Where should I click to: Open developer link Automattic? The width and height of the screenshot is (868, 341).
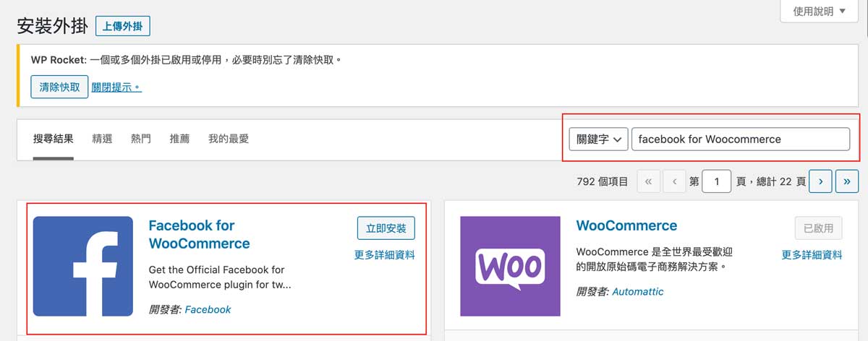[x=638, y=292]
